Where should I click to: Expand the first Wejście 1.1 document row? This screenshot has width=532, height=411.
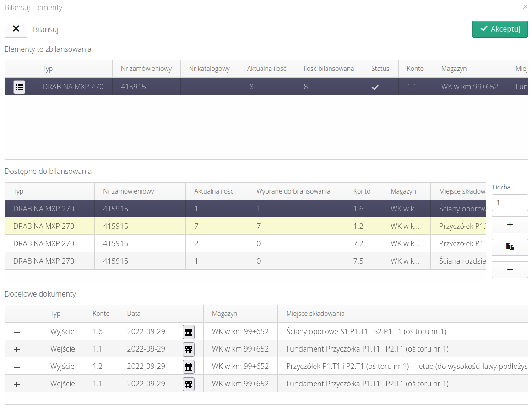click(x=17, y=349)
